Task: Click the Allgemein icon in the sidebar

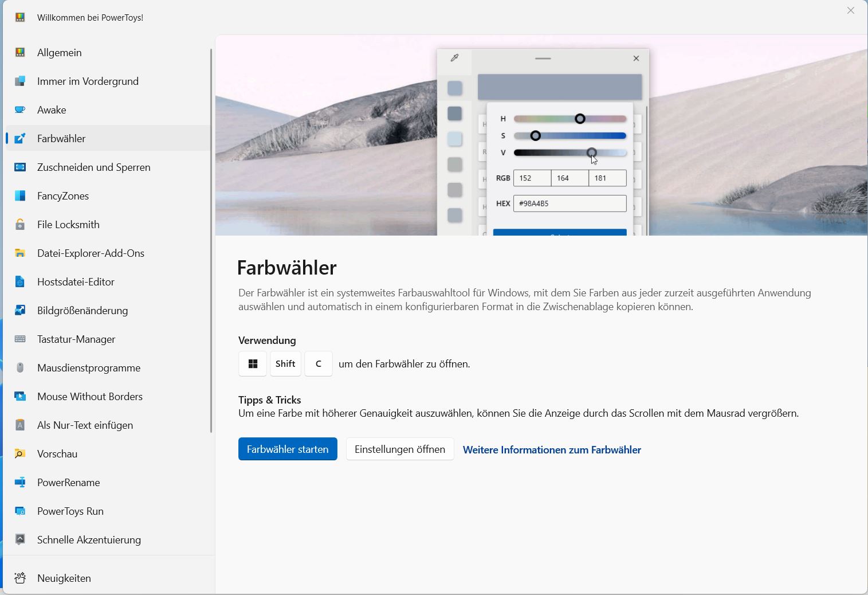Action: coord(20,52)
